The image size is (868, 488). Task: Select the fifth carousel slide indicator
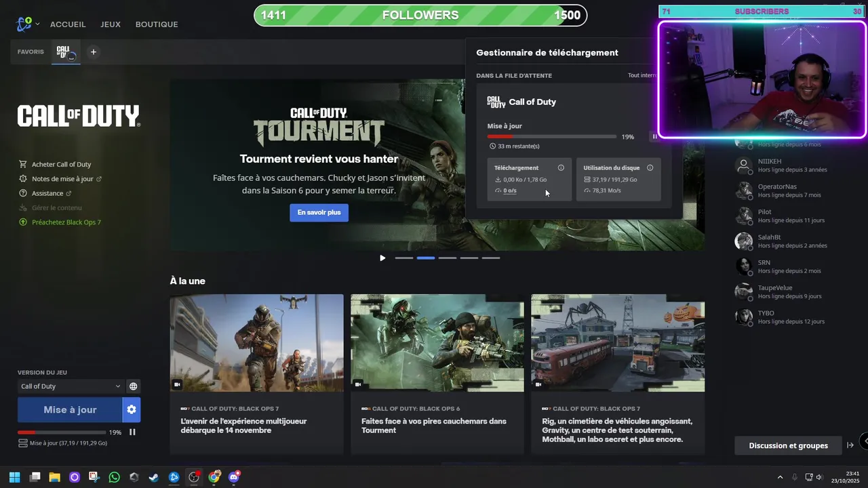click(x=490, y=258)
